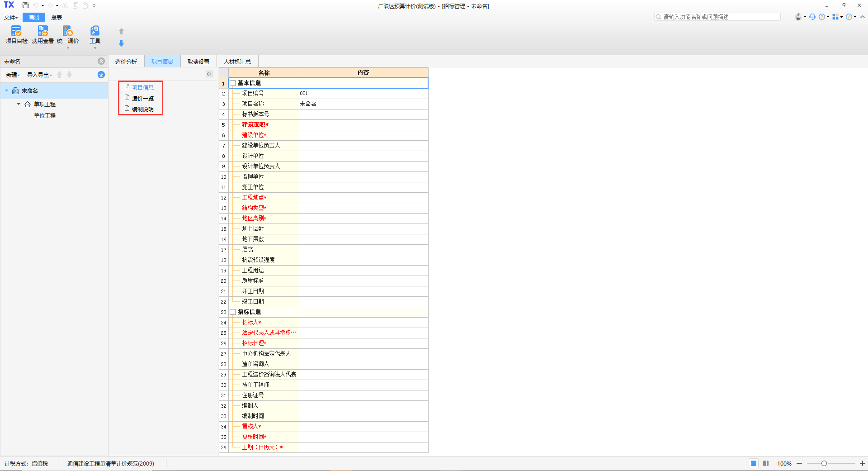Click the save icon in the title bar
This screenshot has height=471, width=868.
tap(26, 5)
